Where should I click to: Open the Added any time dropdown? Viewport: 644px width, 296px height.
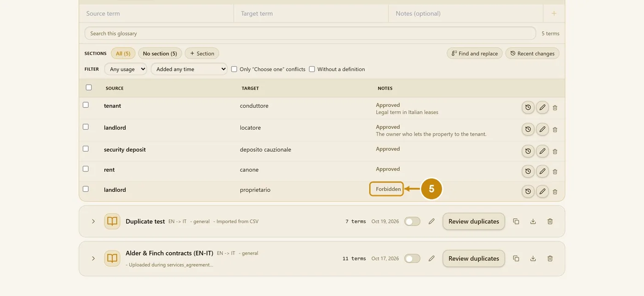pyautogui.click(x=189, y=69)
